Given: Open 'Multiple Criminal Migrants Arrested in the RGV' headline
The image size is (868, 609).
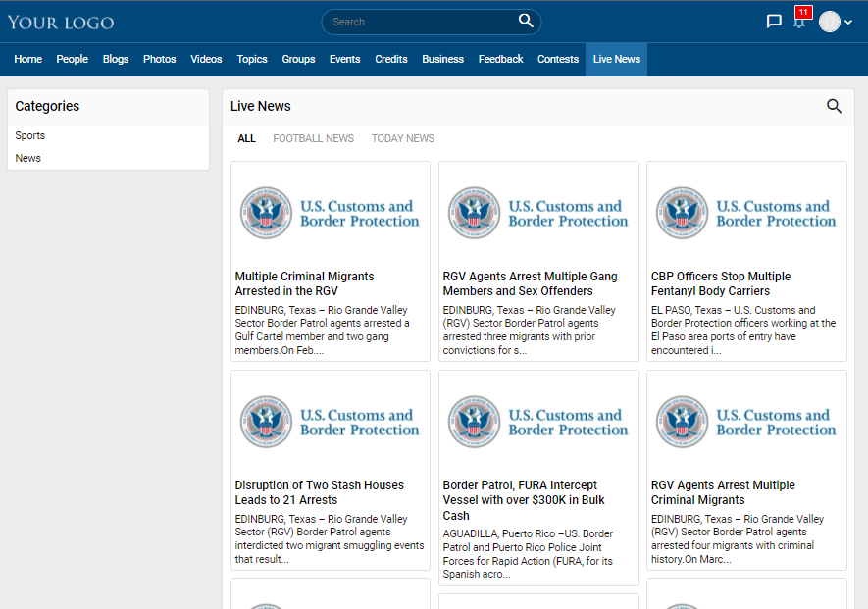Looking at the screenshot, I should tap(304, 283).
